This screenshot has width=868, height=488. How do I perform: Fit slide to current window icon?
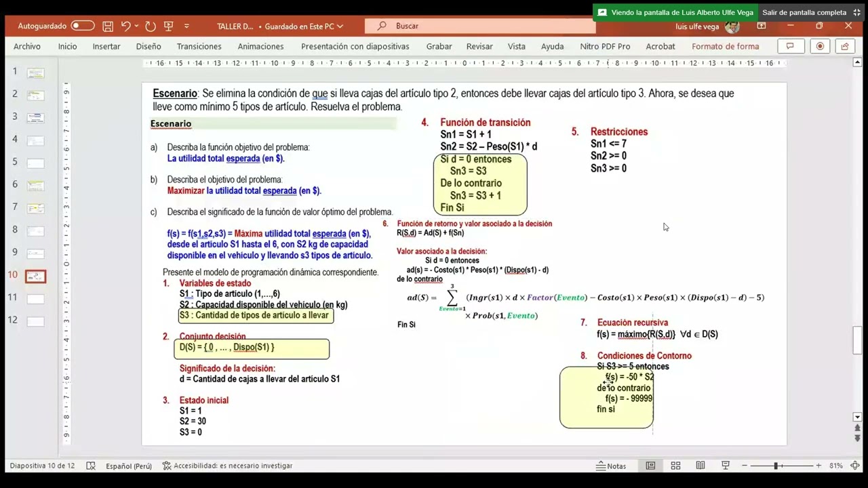click(854, 466)
